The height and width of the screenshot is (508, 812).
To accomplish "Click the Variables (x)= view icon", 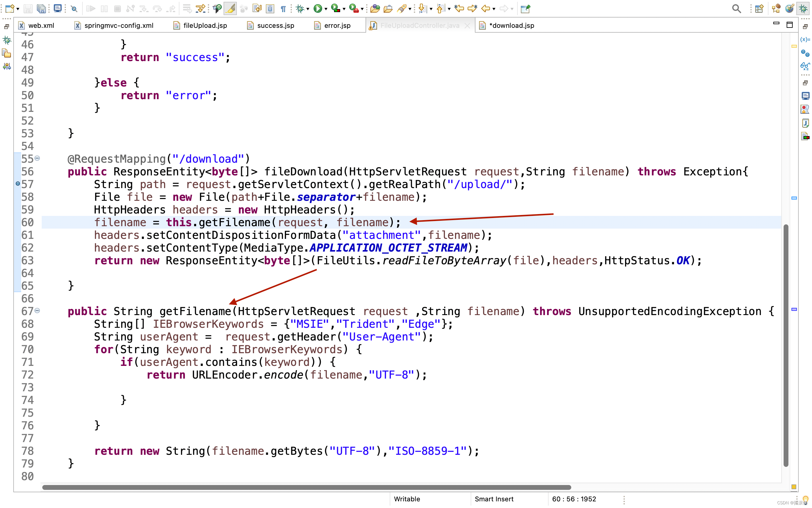I will [805, 40].
